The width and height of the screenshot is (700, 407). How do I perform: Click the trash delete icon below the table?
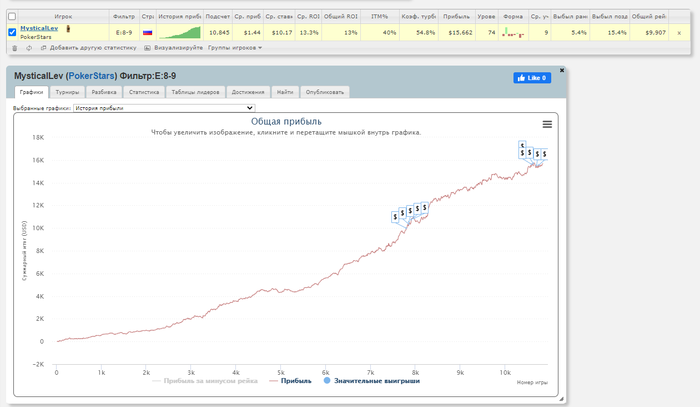pos(15,48)
